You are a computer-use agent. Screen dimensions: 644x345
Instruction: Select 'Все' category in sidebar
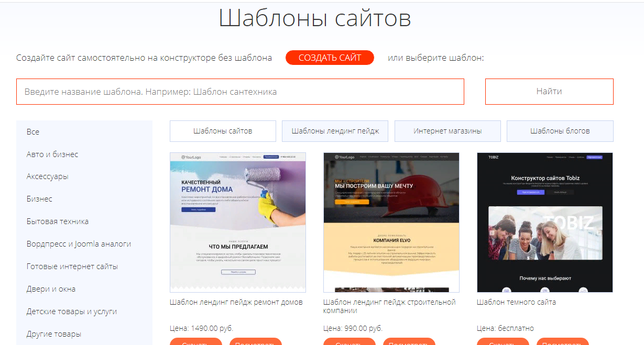(33, 132)
